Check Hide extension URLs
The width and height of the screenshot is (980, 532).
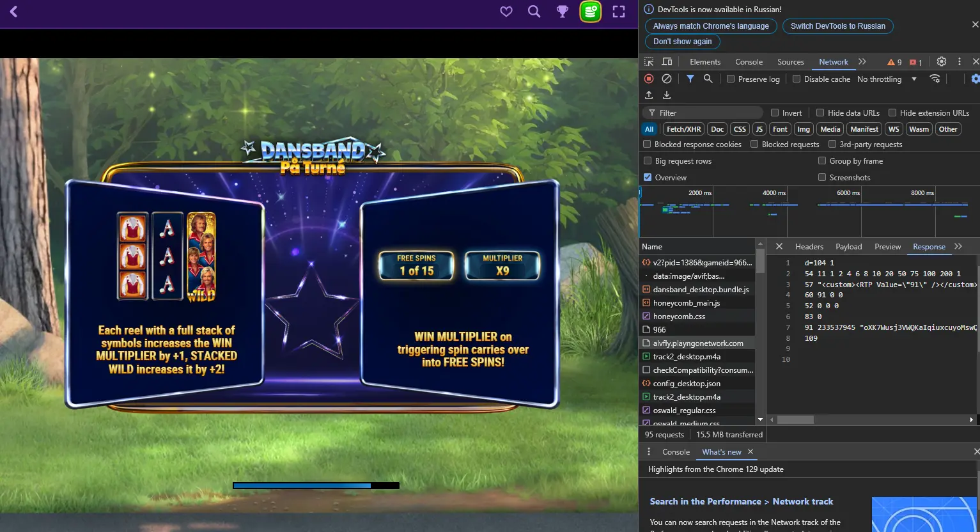pyautogui.click(x=892, y=113)
